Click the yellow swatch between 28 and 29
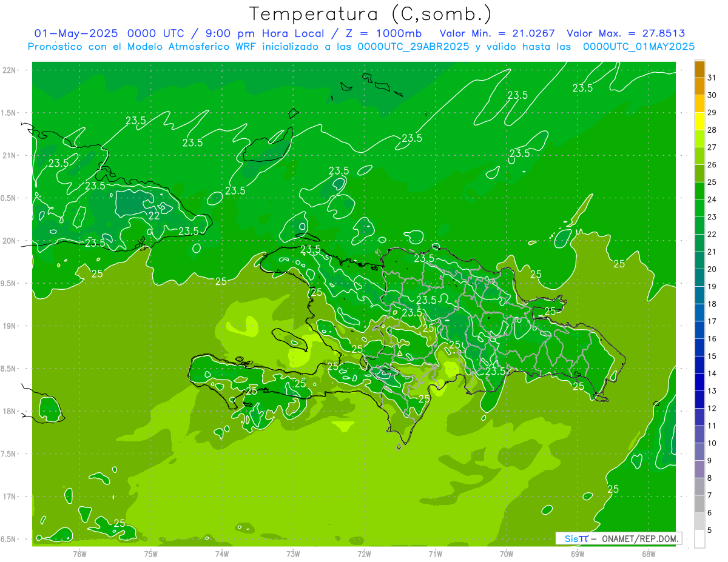The image size is (728, 562). [699, 121]
